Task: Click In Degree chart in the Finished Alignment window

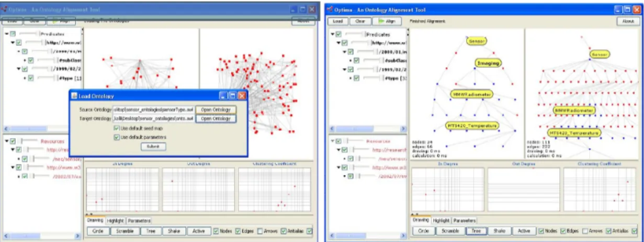Action: 447,189
